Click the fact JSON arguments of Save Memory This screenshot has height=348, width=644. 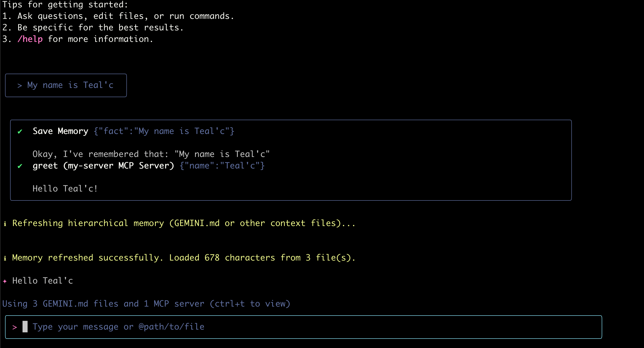pyautogui.click(x=164, y=131)
